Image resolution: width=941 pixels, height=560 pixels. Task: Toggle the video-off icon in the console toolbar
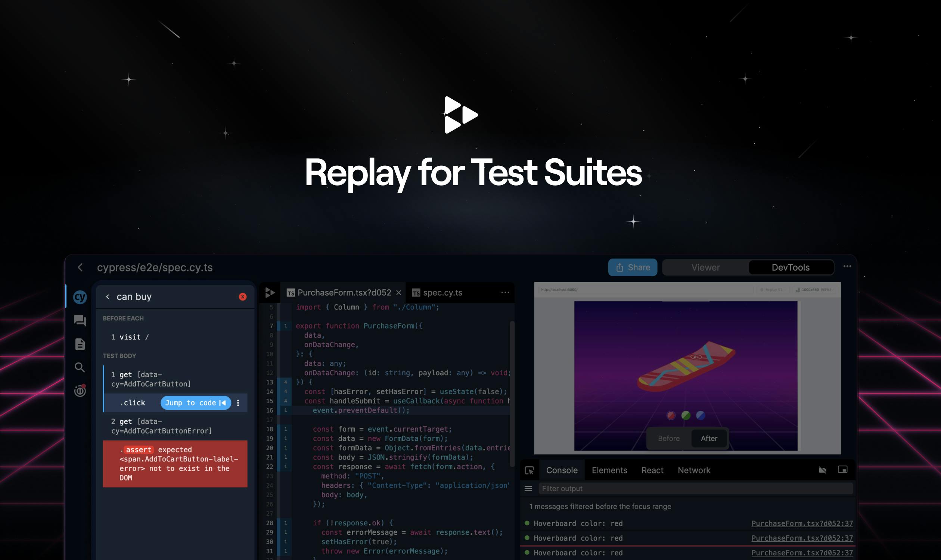[x=823, y=470]
